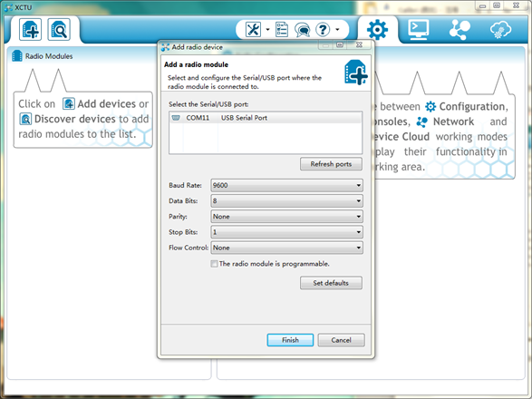The width and height of the screenshot is (532, 399).
Task: Open the Tools wrench icon
Action: (253, 30)
